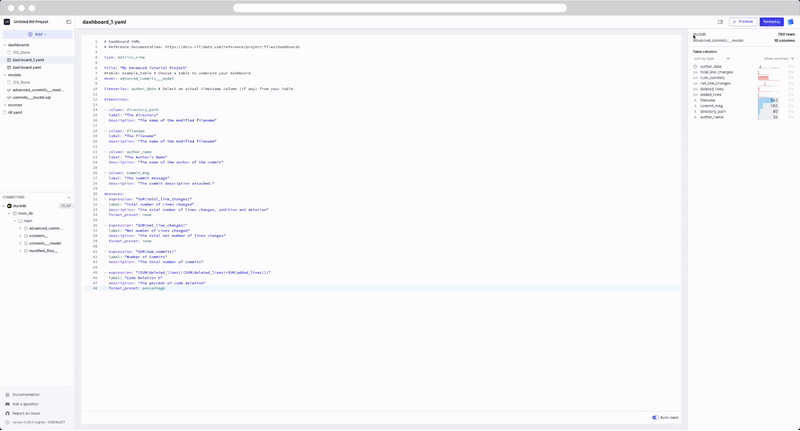Click the Report an issue icon
Viewport: 800px width, 431px height.
7,413
